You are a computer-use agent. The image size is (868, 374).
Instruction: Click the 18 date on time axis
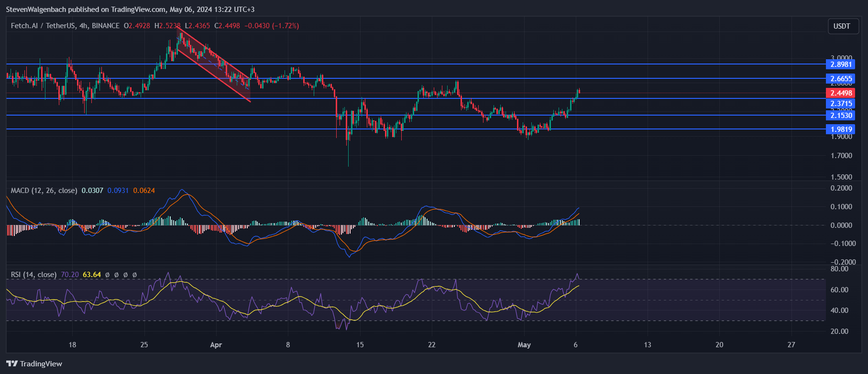[x=72, y=345]
